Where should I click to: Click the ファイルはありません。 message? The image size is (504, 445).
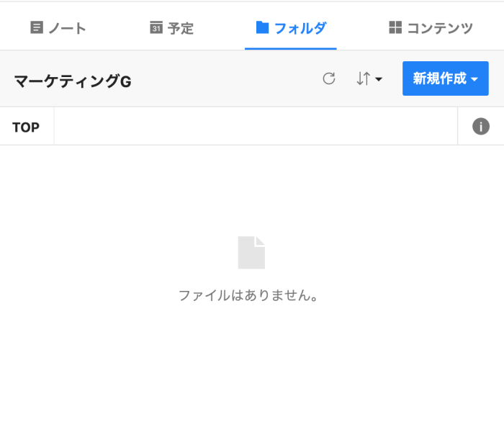[248, 295]
